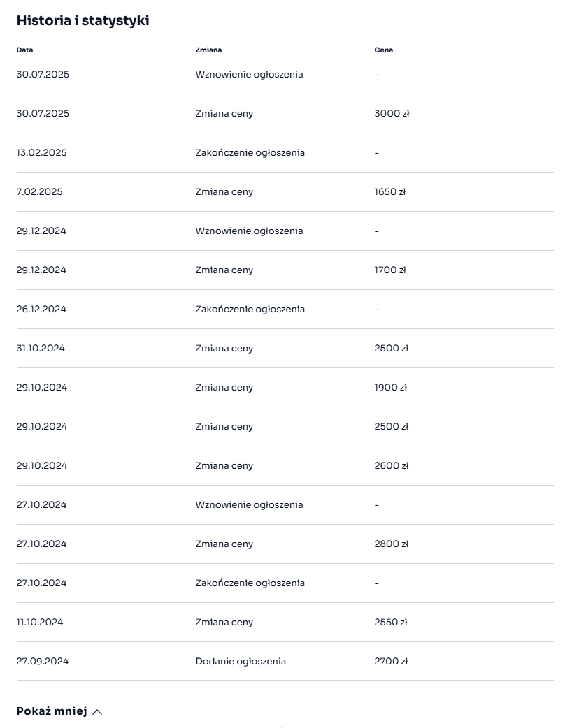Click the 1900 zł price cell

[x=391, y=387]
